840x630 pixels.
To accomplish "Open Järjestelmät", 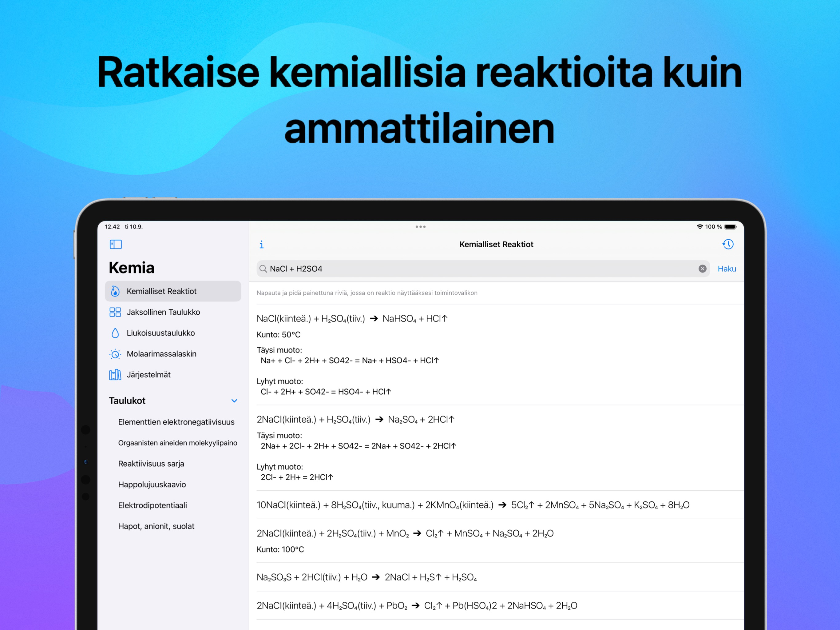I will 173,375.
